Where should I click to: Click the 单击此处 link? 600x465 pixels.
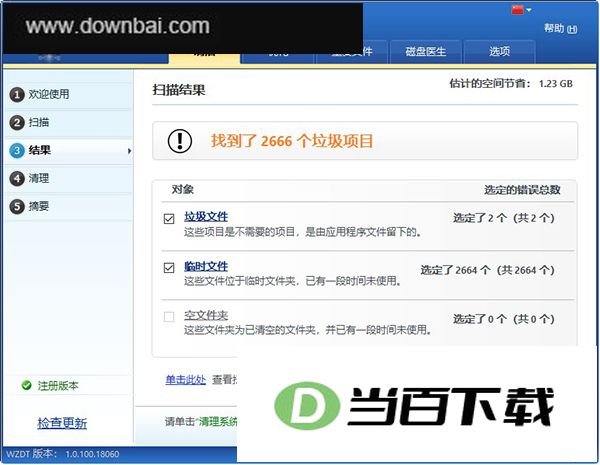click(186, 379)
